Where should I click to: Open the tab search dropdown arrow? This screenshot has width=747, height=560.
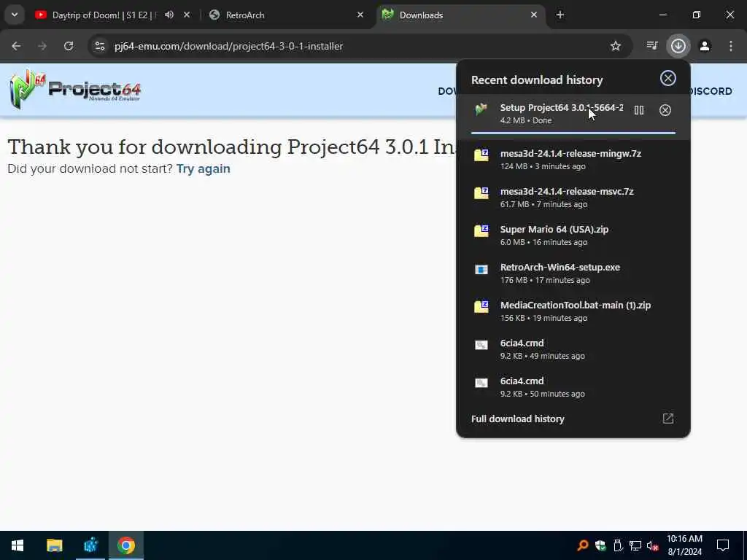[15, 15]
